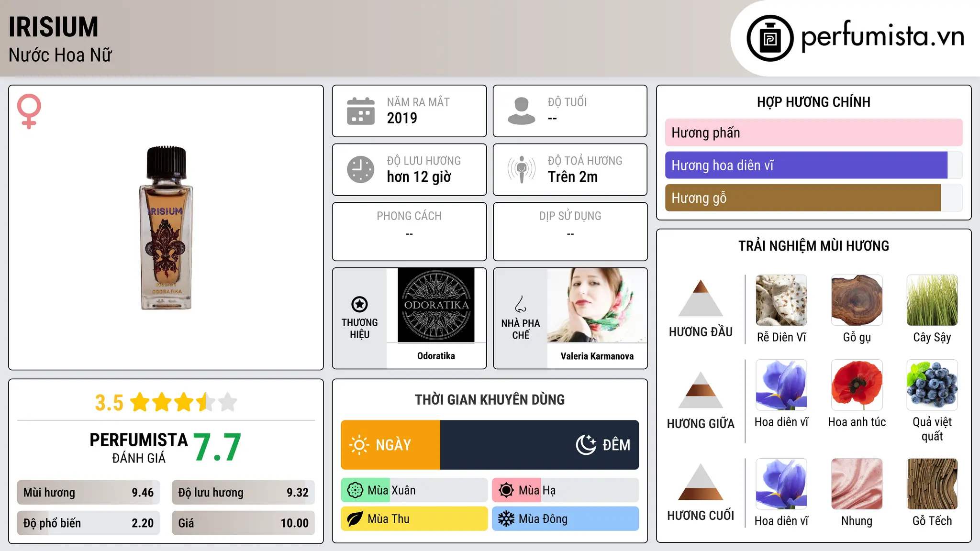Screen dimensions: 980x551
Task: Click the Phong cách panel
Action: (x=410, y=231)
